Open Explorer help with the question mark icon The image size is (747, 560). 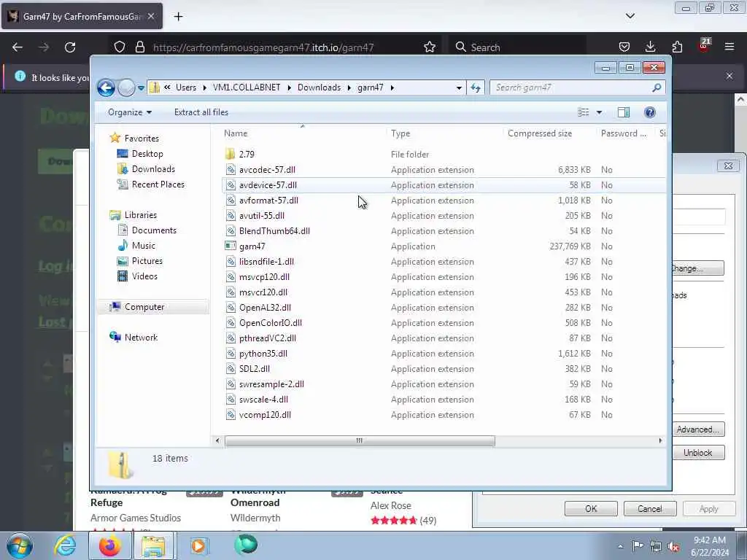click(649, 112)
